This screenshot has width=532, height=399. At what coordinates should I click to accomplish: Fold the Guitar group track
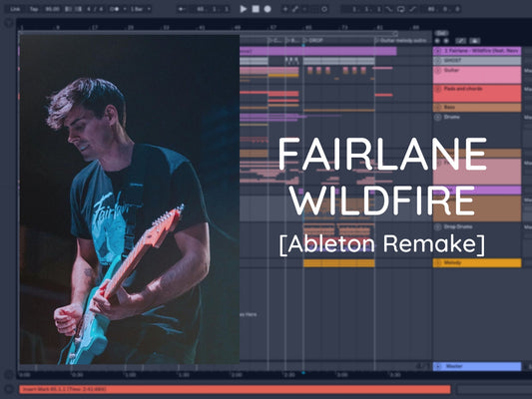point(438,70)
